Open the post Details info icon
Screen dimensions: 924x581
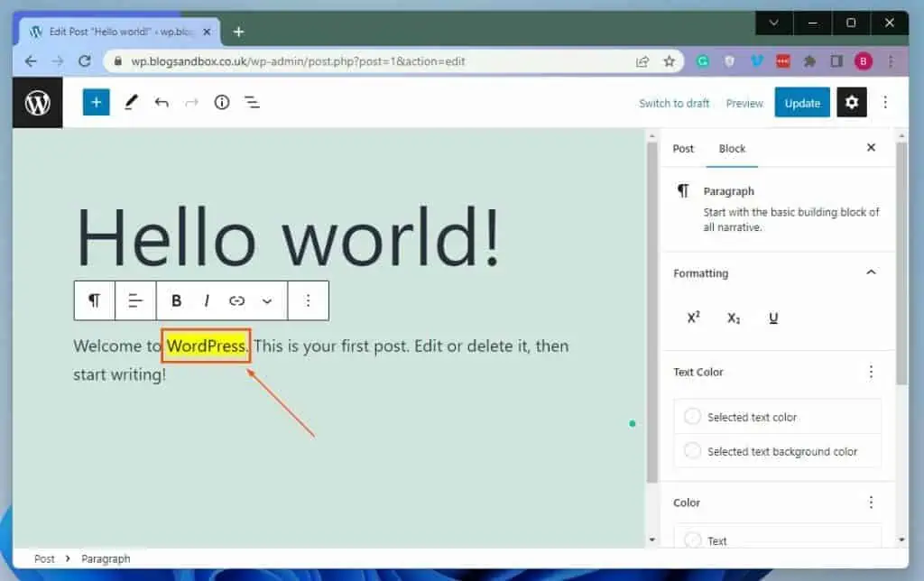click(x=222, y=102)
